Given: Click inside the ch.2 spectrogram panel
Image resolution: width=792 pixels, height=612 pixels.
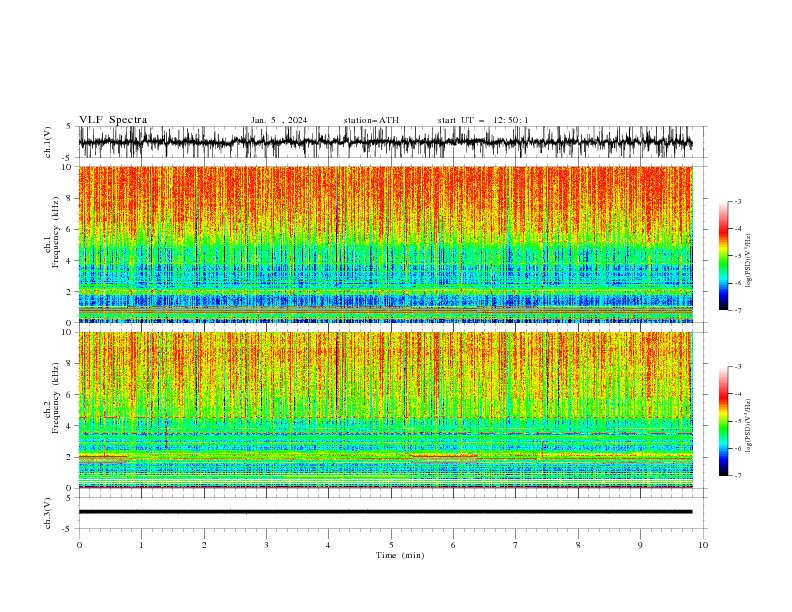Looking at the screenshot, I should (386, 410).
